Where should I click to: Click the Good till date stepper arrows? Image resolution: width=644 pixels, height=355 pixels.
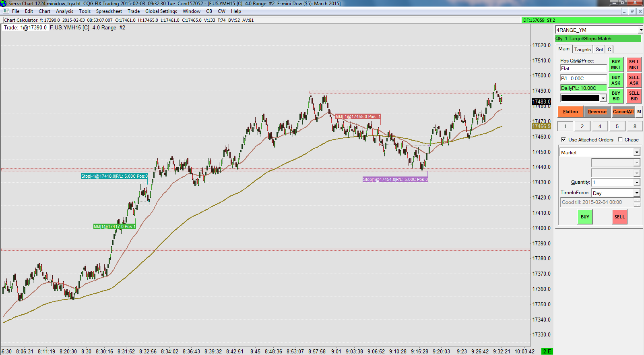coord(637,202)
